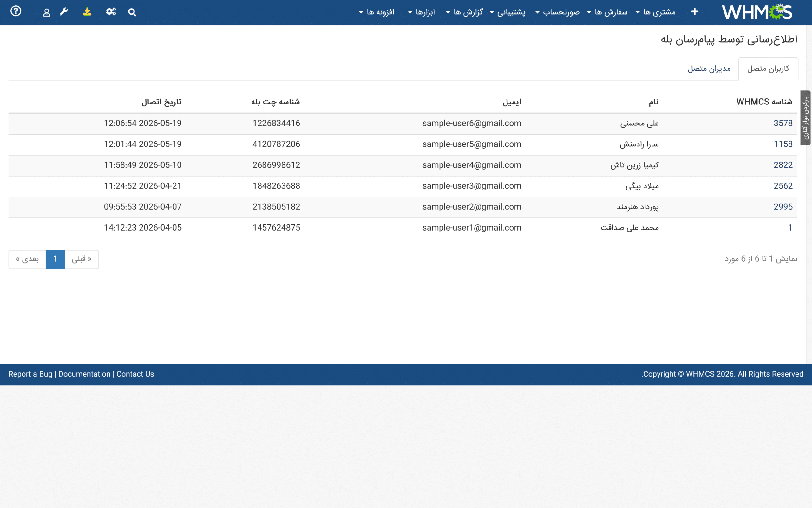Image resolution: width=812 pixels, height=508 pixels.
Task: Click the Contact Us footer link
Action: tap(135, 374)
